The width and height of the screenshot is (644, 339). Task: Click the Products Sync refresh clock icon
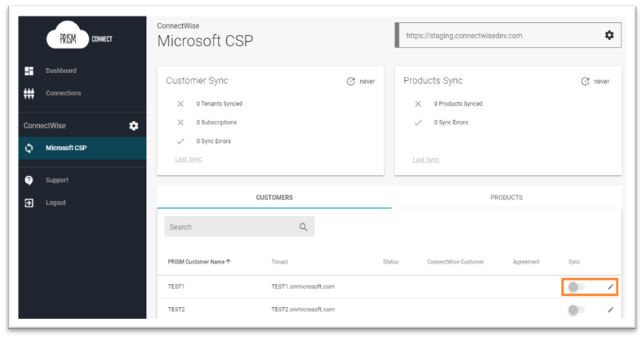[x=585, y=81]
